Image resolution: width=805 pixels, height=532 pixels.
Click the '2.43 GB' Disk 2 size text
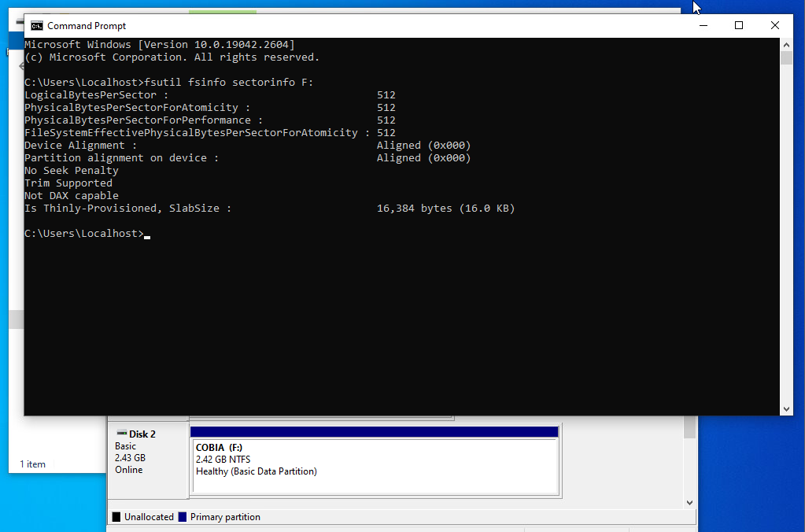(x=130, y=458)
